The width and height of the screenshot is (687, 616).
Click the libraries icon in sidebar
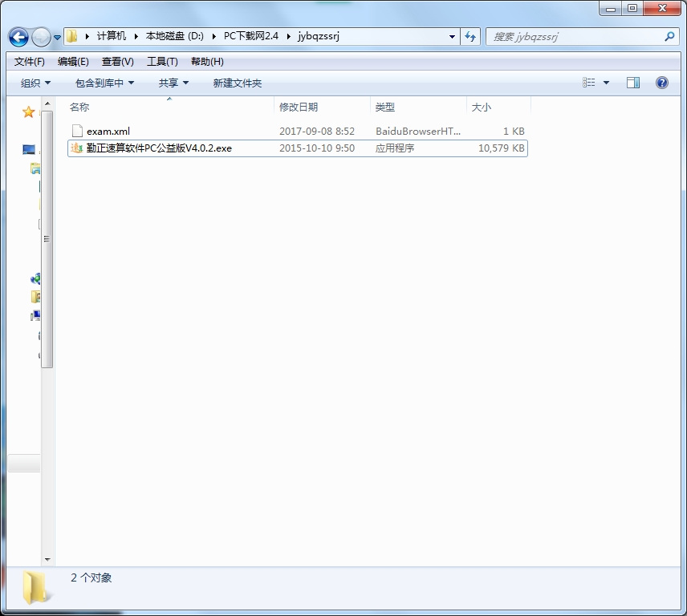click(x=35, y=168)
